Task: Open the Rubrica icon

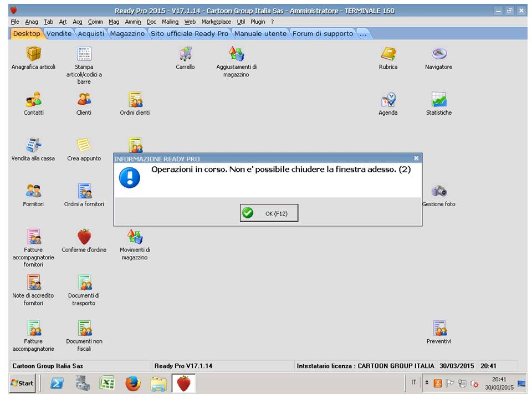Action: click(388, 54)
